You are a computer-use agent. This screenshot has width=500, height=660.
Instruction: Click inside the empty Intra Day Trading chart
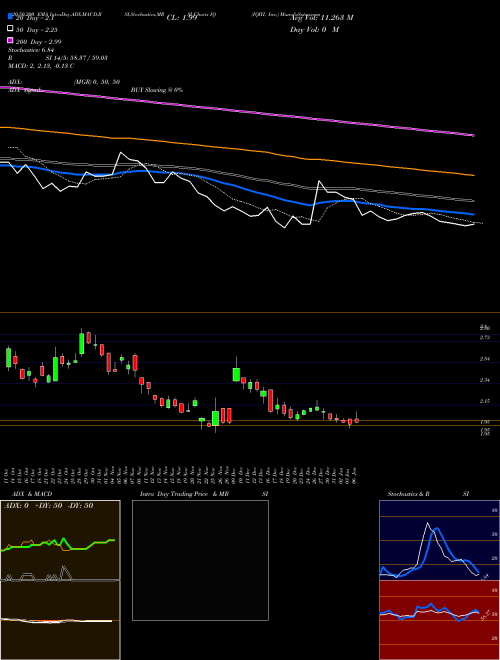tap(200, 560)
